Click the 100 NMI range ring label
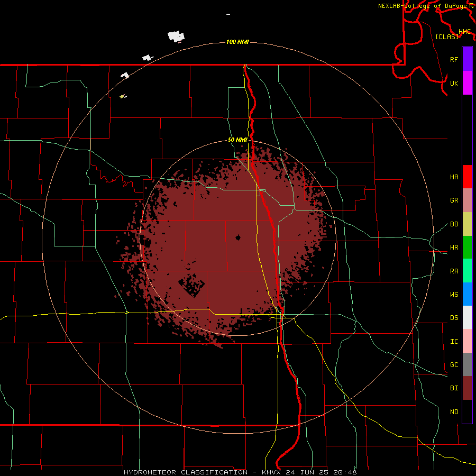476x476 pixels. coord(237,42)
